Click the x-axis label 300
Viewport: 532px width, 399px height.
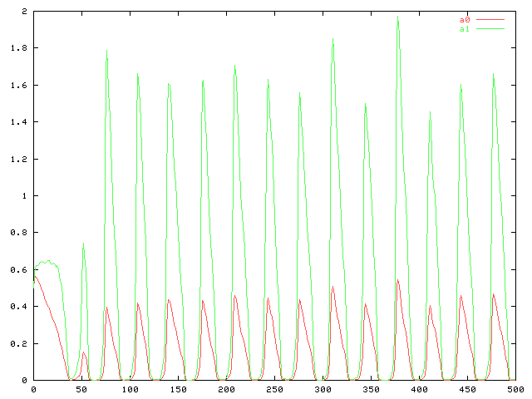click(323, 390)
